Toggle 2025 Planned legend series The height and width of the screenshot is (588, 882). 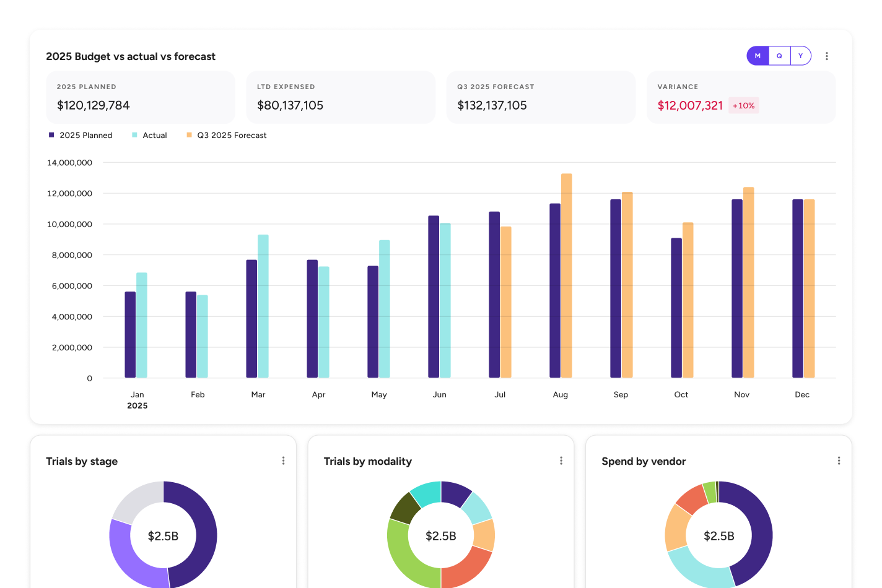[x=81, y=135]
